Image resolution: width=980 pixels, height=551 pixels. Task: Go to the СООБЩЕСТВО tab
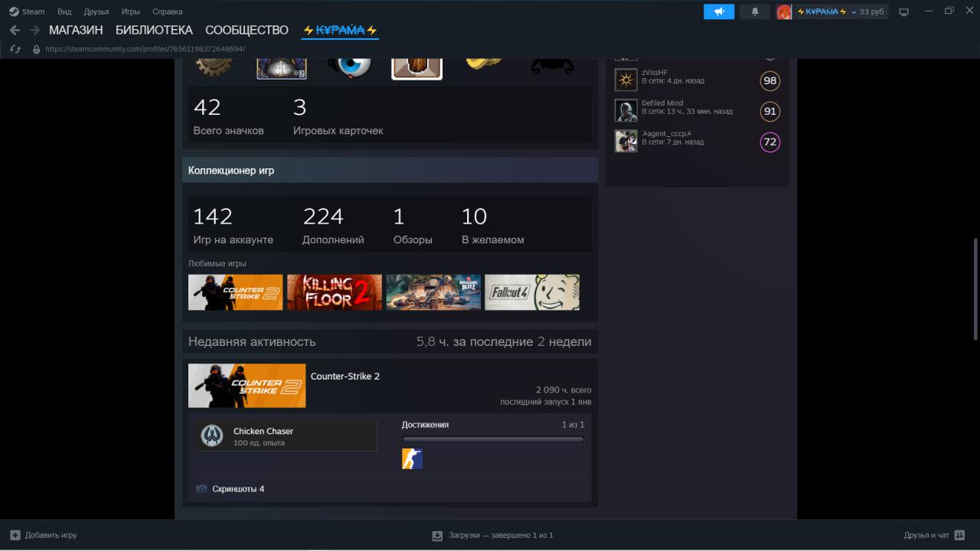247,31
